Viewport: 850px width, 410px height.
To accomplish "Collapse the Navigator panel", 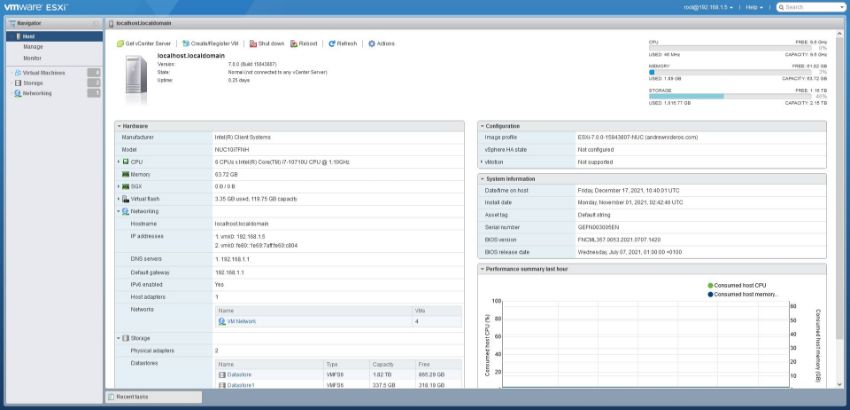I will point(96,23).
